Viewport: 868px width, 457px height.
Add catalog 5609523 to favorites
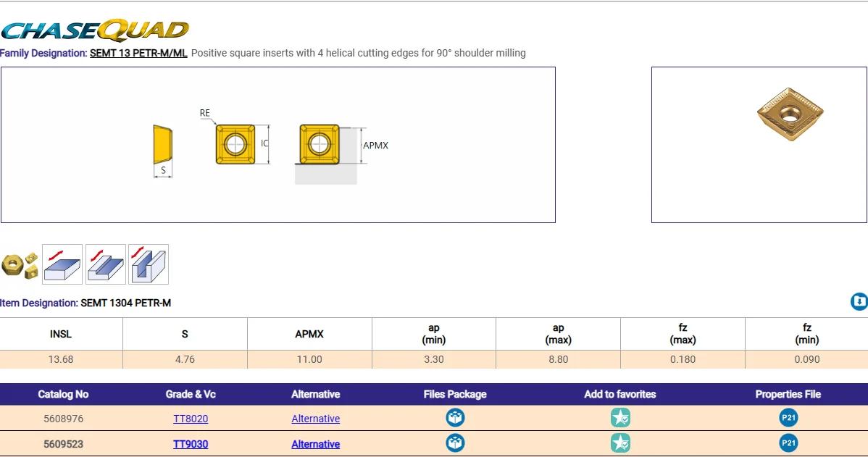coord(620,443)
